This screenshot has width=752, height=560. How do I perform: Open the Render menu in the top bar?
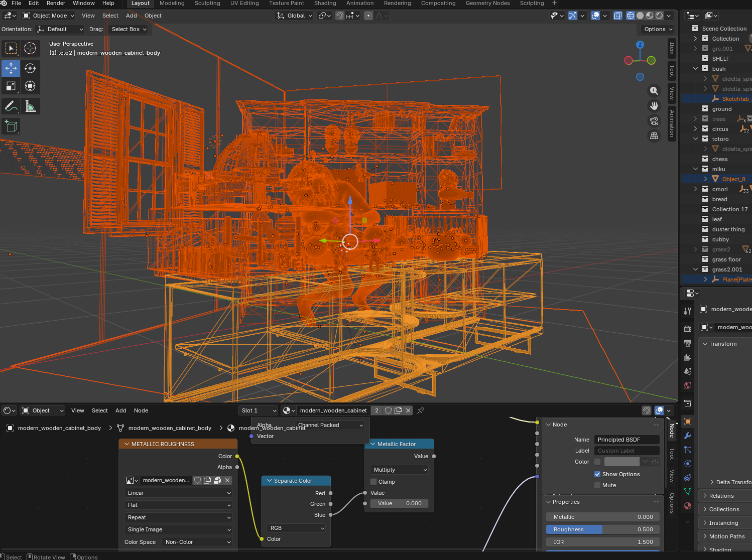click(x=56, y=3)
